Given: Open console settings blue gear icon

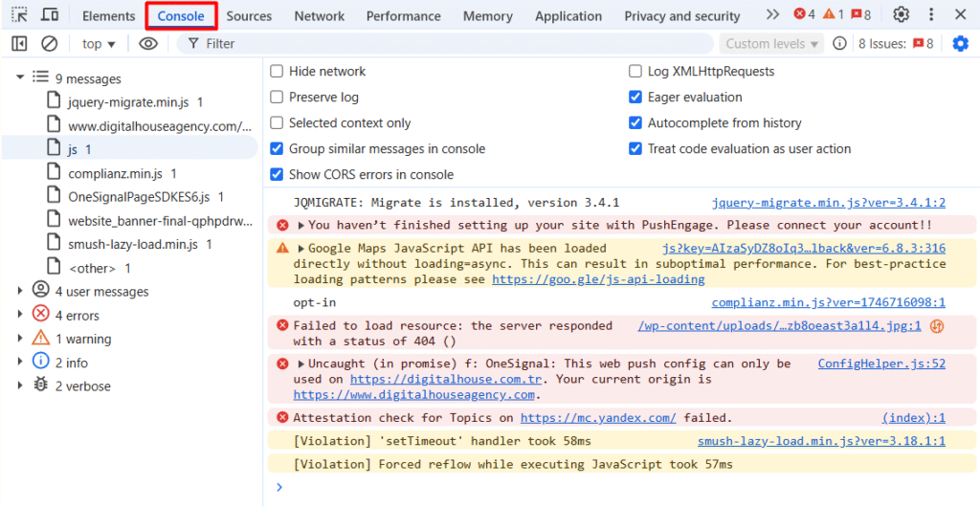Looking at the screenshot, I should click(960, 44).
